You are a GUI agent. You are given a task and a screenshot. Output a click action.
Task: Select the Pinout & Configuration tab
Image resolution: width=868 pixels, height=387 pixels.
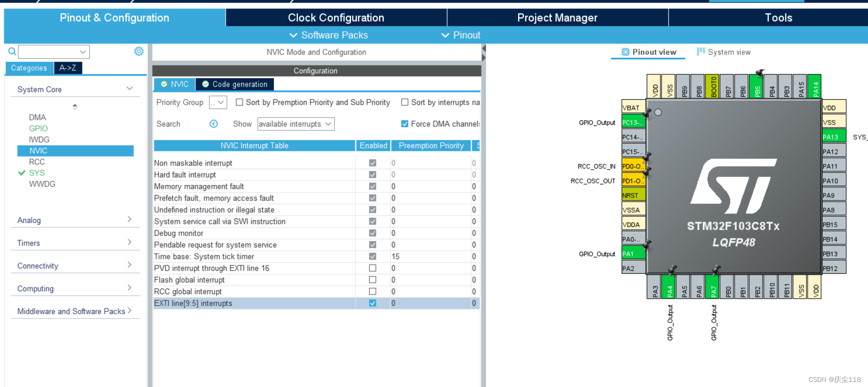(x=115, y=18)
